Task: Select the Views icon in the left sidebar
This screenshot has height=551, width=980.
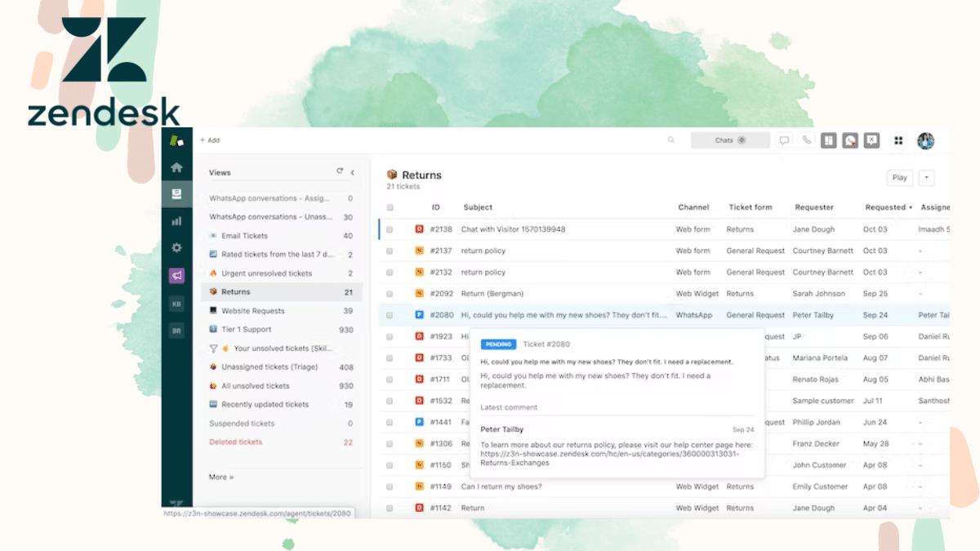Action: point(176,193)
